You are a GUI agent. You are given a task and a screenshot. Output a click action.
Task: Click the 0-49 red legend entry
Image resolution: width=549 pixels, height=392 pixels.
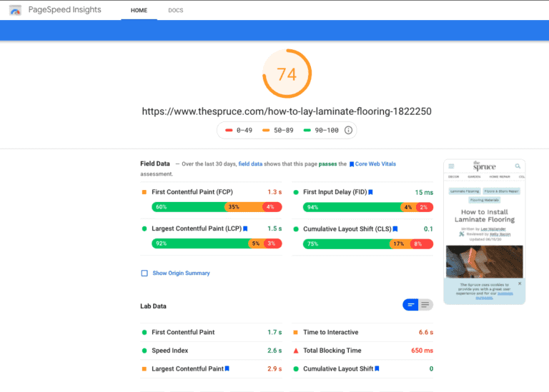tap(239, 131)
